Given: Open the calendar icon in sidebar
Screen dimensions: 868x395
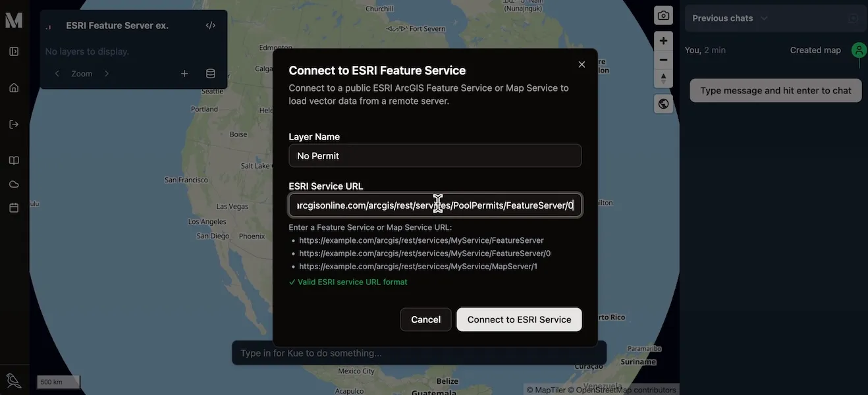Looking at the screenshot, I should click(14, 207).
